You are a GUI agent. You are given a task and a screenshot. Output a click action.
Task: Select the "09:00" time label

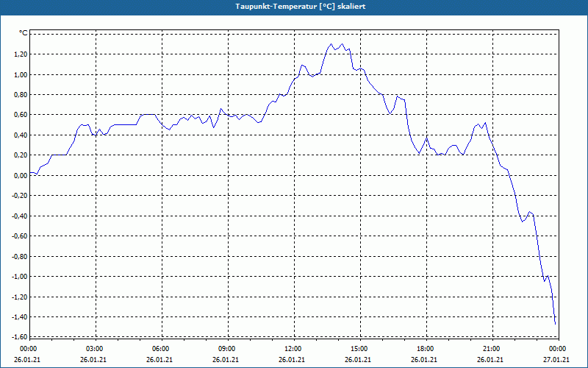[x=227, y=349]
